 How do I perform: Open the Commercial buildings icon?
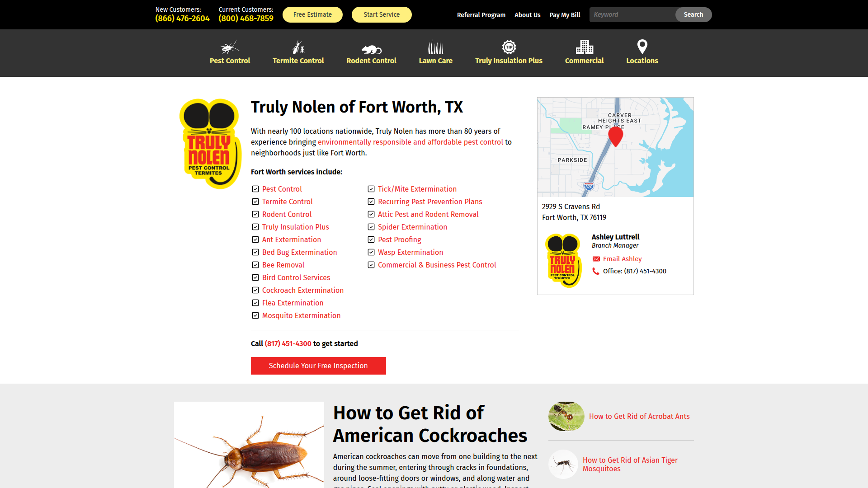coord(585,47)
